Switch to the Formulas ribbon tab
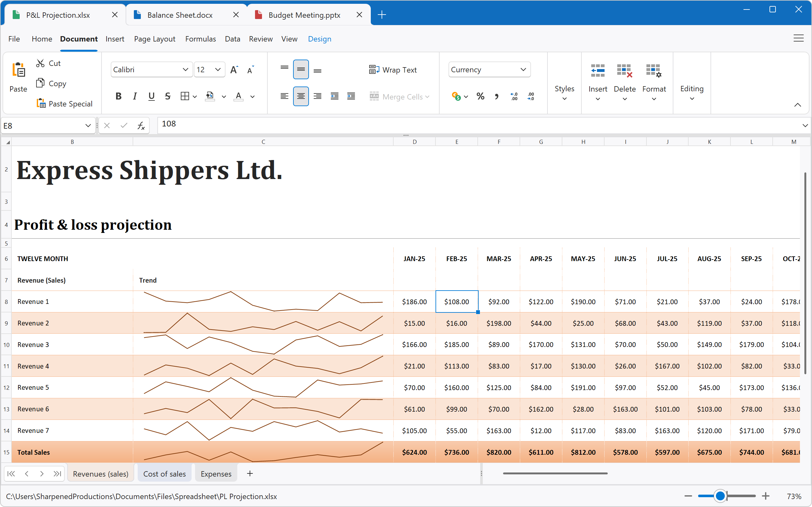The height and width of the screenshot is (507, 812). [x=200, y=39]
